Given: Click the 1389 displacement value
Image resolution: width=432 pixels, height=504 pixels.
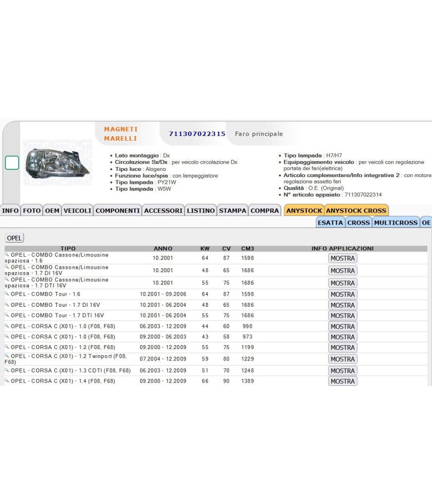Looking at the screenshot, I should 248,381.
